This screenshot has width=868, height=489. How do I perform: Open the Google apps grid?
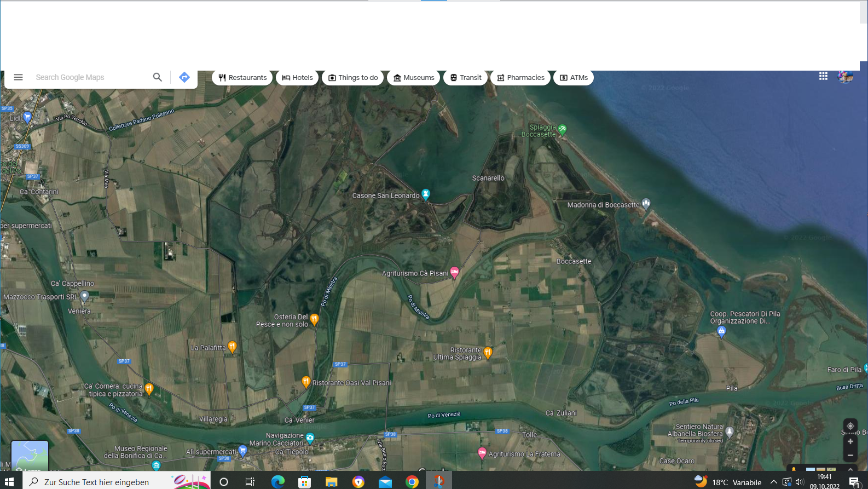pyautogui.click(x=823, y=76)
